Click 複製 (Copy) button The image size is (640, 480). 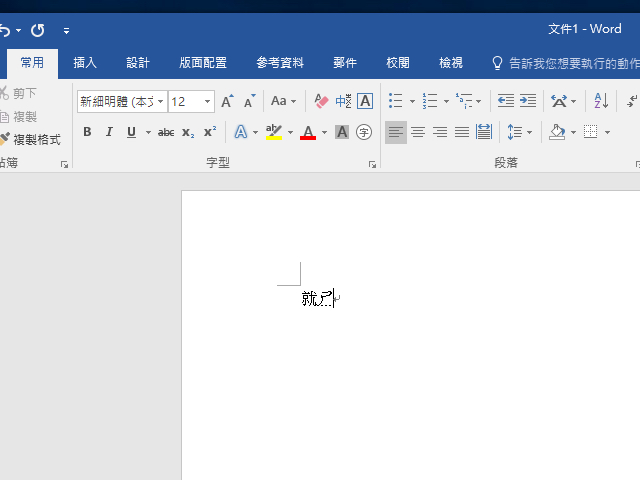click(x=18, y=117)
